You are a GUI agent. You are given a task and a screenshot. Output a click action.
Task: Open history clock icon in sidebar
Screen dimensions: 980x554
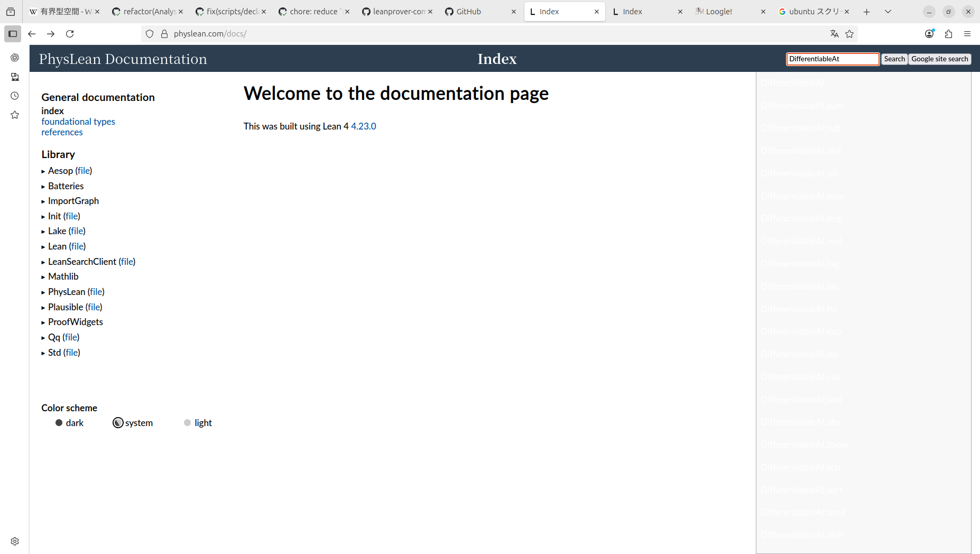click(15, 96)
